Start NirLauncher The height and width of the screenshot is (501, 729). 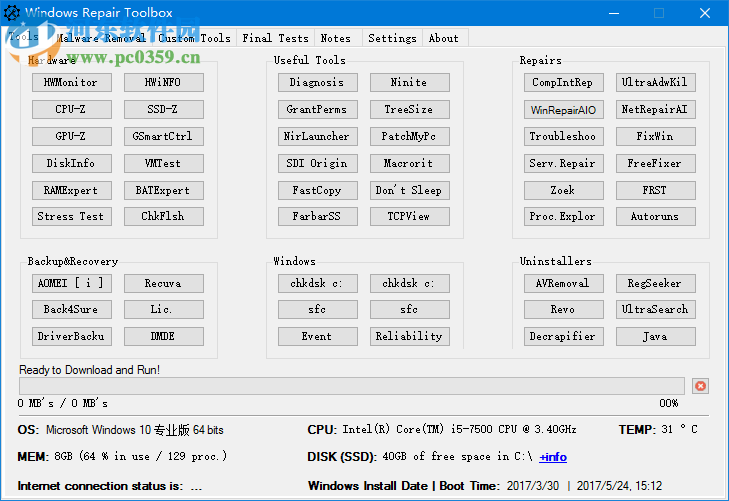pyautogui.click(x=318, y=136)
